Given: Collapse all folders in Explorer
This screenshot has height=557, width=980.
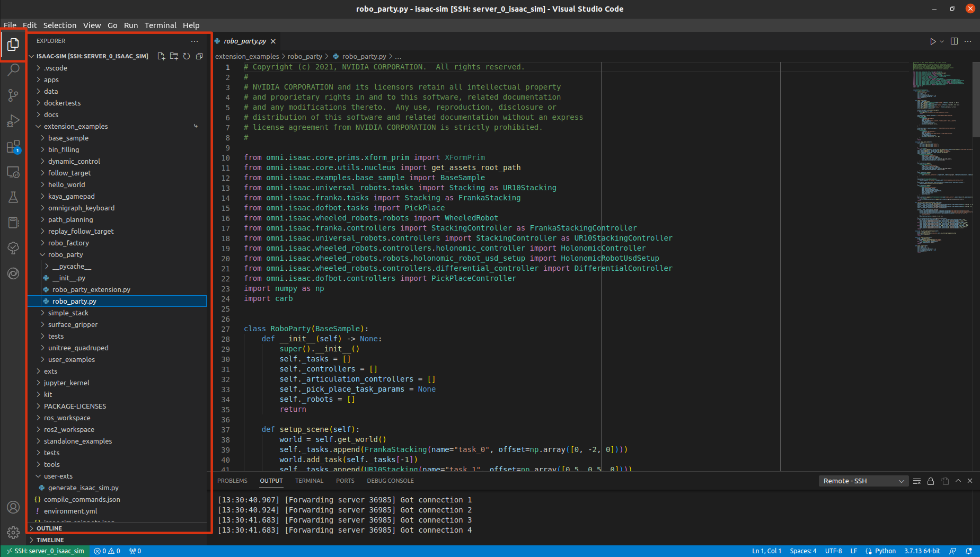Looking at the screenshot, I should point(199,56).
